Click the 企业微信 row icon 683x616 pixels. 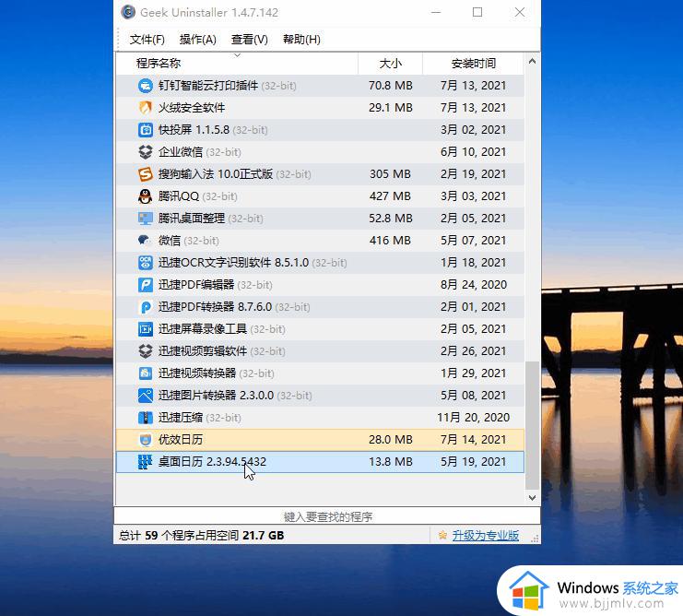pos(145,152)
